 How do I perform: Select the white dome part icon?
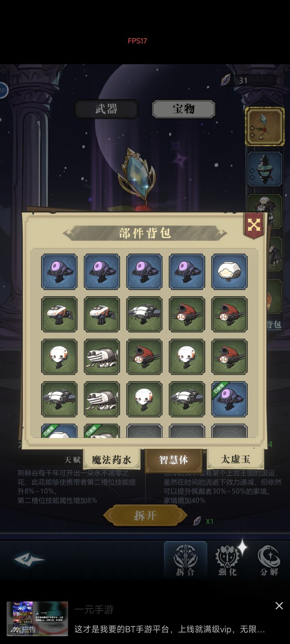(x=229, y=272)
